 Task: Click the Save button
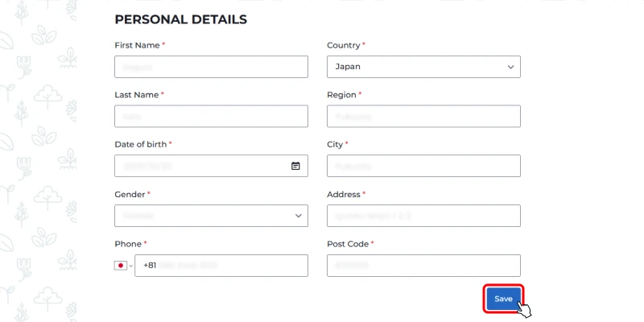(504, 299)
